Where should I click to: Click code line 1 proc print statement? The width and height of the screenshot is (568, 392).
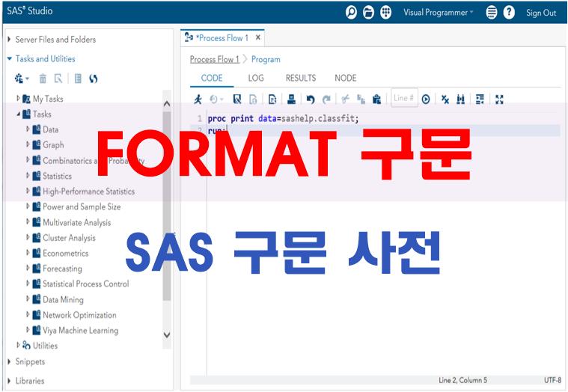click(x=283, y=118)
